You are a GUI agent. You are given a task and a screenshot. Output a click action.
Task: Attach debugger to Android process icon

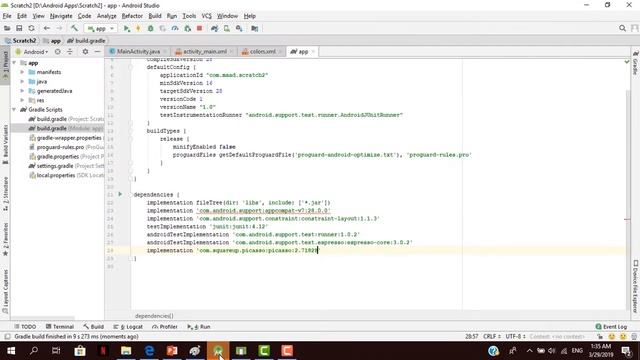pyautogui.click(x=187, y=29)
